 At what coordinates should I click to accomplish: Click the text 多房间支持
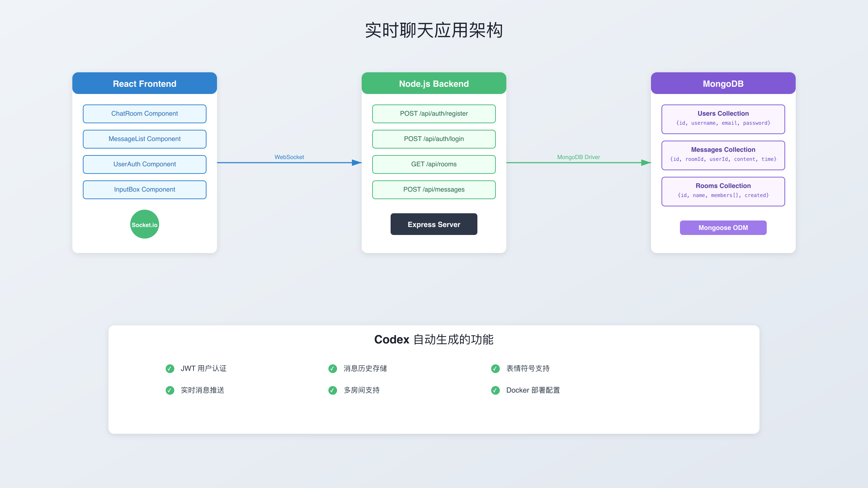[362, 390]
